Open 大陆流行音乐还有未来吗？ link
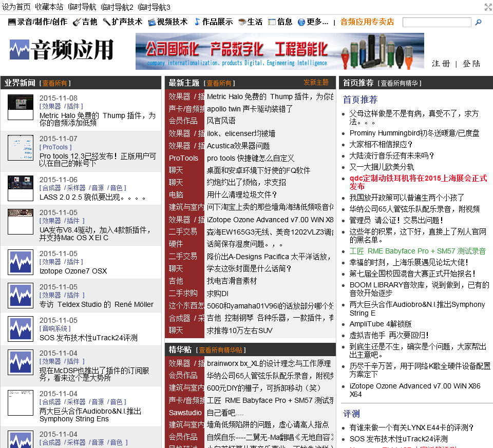The height and width of the screenshot is (448, 493). [392, 156]
